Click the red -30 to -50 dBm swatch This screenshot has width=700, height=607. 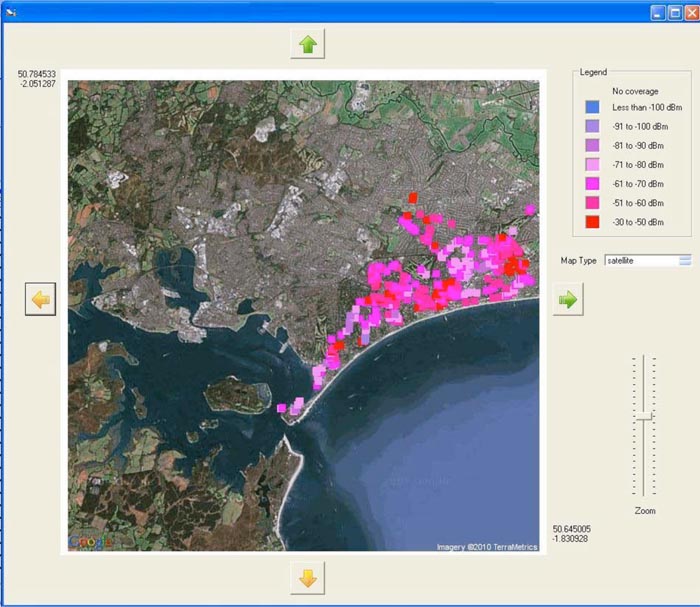point(592,222)
